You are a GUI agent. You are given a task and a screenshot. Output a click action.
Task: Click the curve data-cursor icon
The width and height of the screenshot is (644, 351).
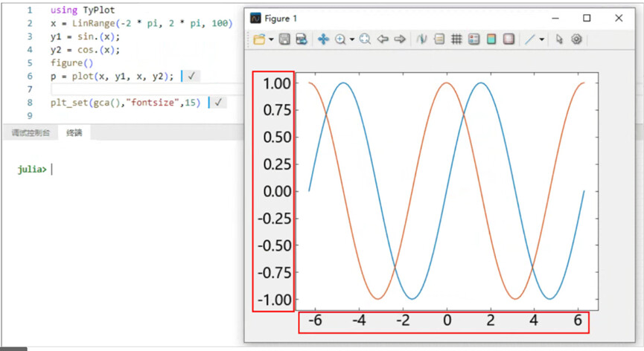pyautogui.click(x=422, y=39)
